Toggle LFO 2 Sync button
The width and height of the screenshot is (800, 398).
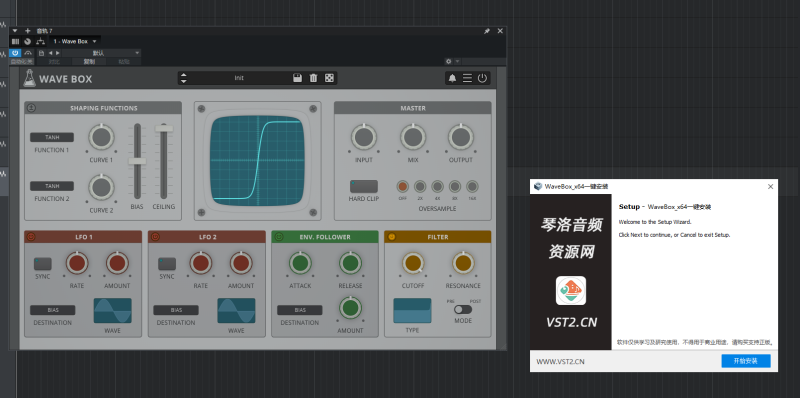coord(167,264)
